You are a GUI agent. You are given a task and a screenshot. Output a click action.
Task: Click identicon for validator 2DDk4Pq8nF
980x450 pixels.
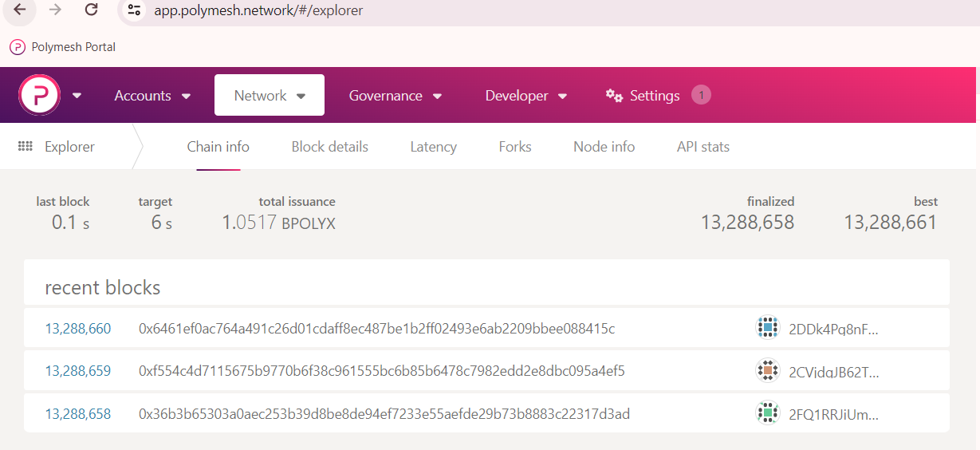click(x=767, y=328)
